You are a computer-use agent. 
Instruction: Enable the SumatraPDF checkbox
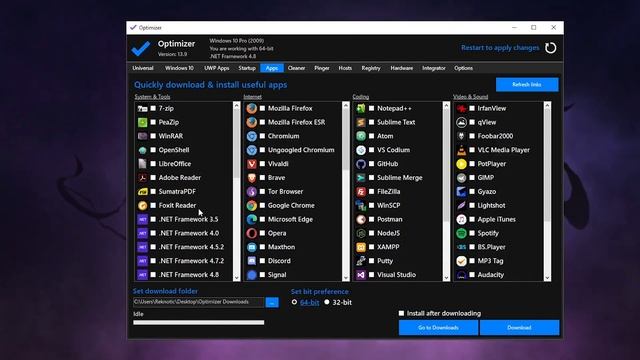153,191
